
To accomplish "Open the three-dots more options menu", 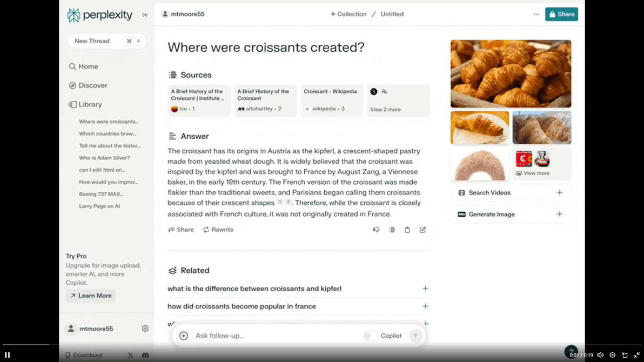I will 536,14.
